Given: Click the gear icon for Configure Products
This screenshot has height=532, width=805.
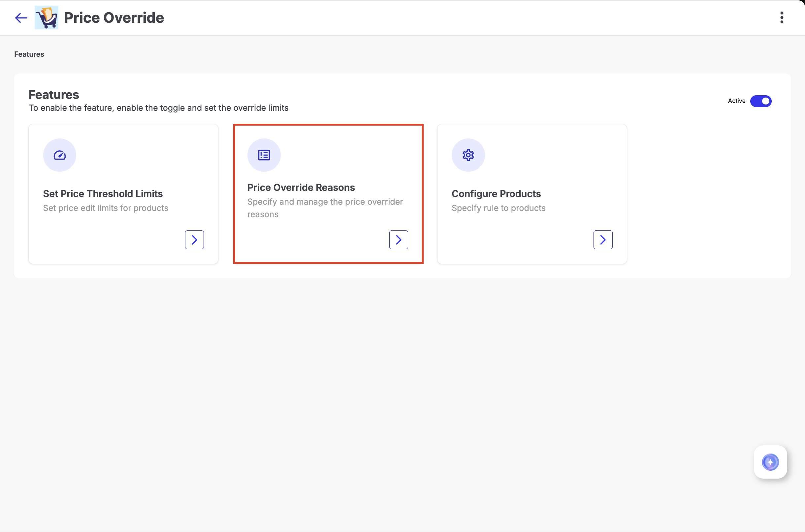Looking at the screenshot, I should (x=468, y=155).
